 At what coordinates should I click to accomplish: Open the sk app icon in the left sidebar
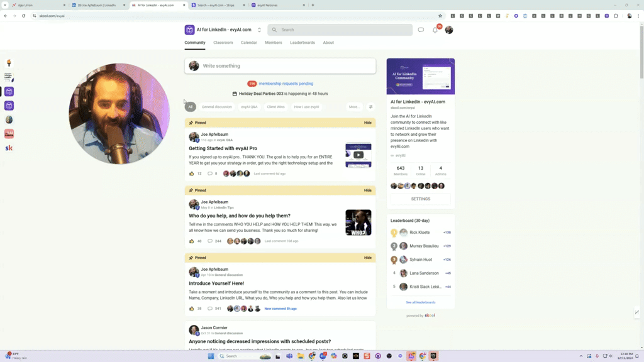[x=8, y=146]
